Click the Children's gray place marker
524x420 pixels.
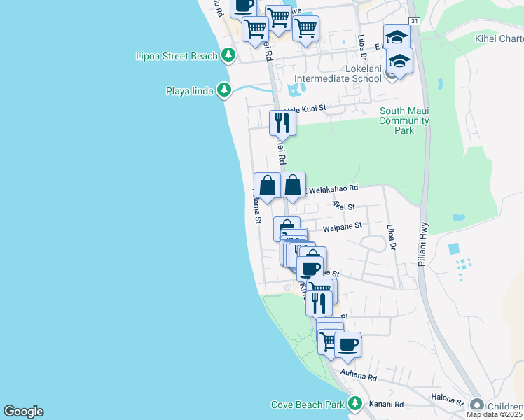477,405
